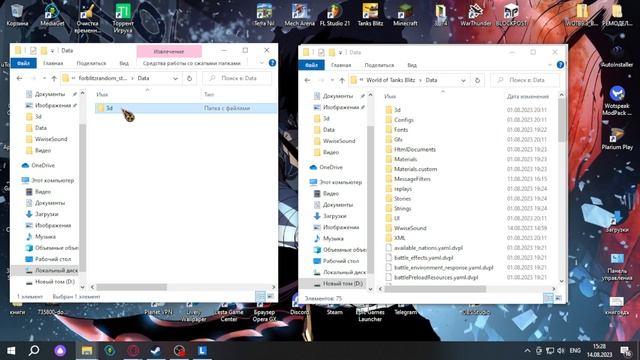Select the Извлечение tab
Screen dimensions: 640x360
[169, 51]
